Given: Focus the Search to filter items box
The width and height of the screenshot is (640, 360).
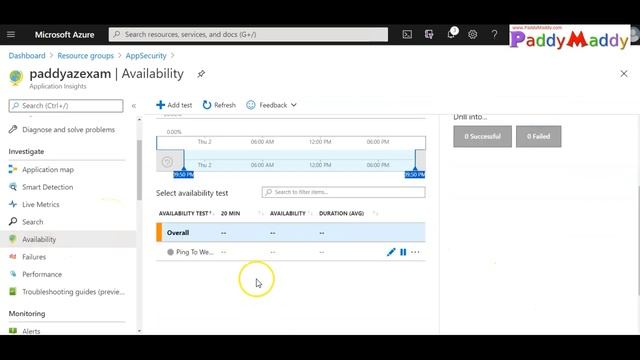Looking at the screenshot, I should 343,192.
